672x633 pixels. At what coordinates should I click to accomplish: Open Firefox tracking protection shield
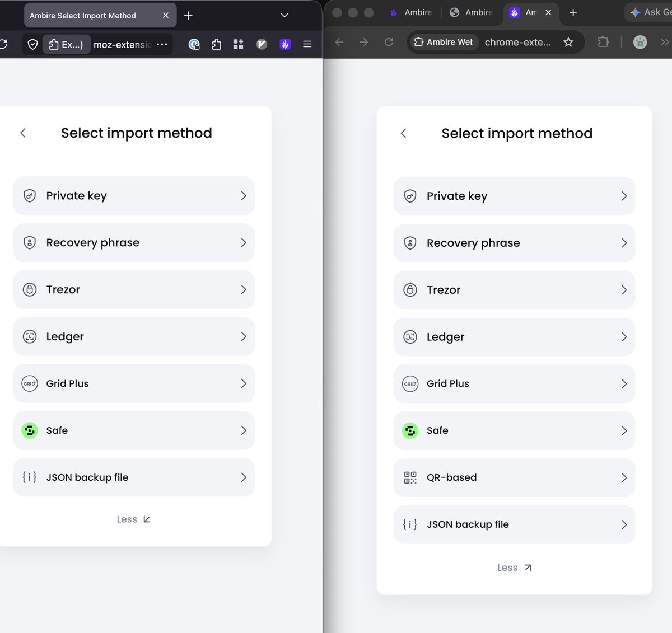(x=33, y=44)
